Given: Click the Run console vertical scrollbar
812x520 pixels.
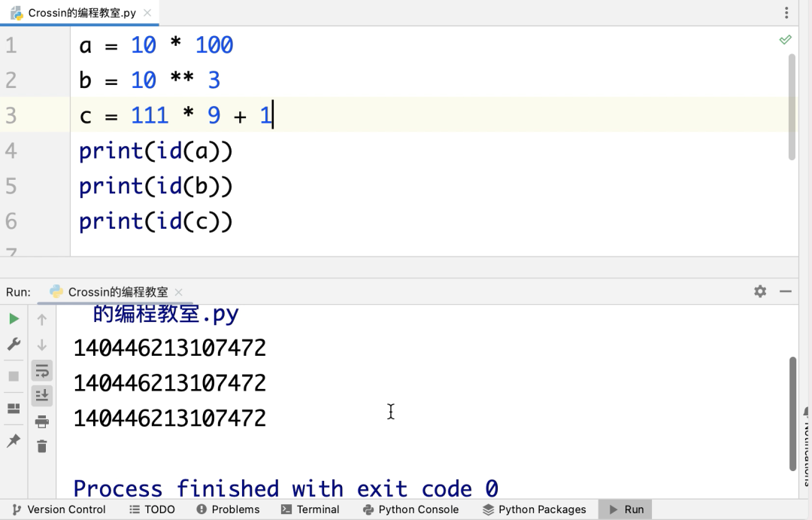Looking at the screenshot, I should tap(793, 414).
